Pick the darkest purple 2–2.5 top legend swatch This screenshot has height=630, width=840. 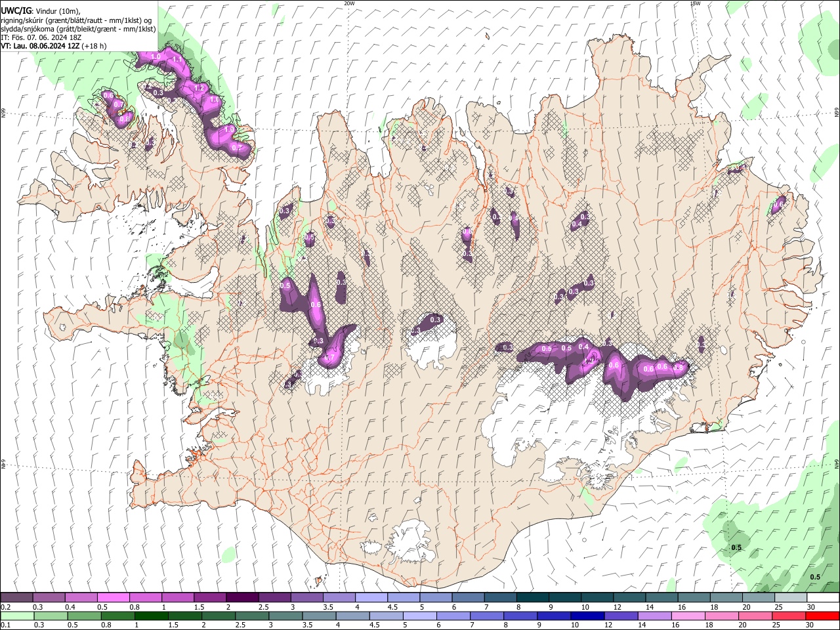tap(242, 598)
